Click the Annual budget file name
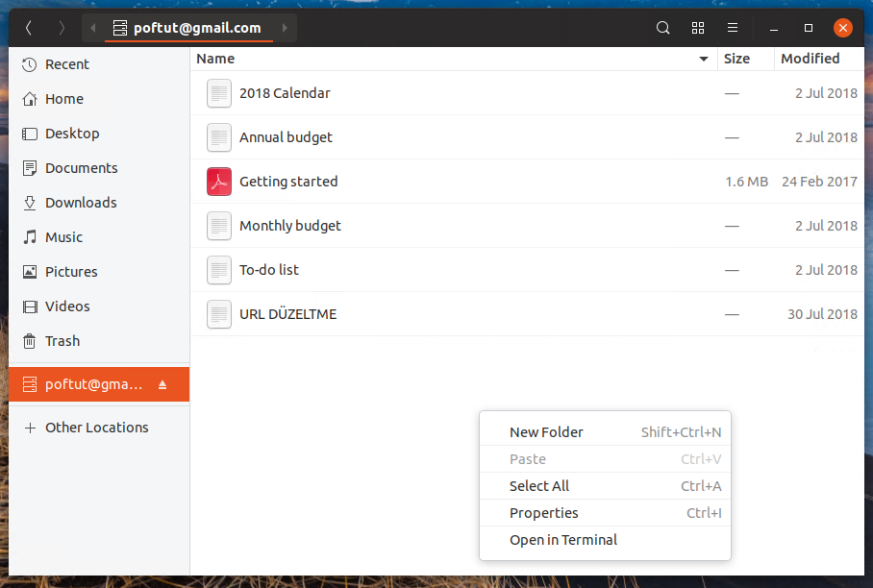Screen dimensions: 873x588 point(286,137)
